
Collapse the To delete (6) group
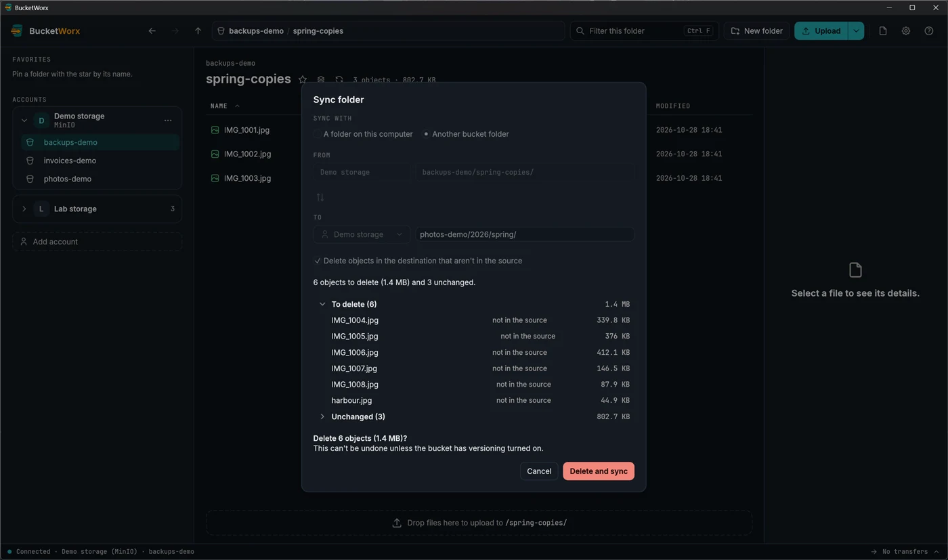tap(322, 304)
